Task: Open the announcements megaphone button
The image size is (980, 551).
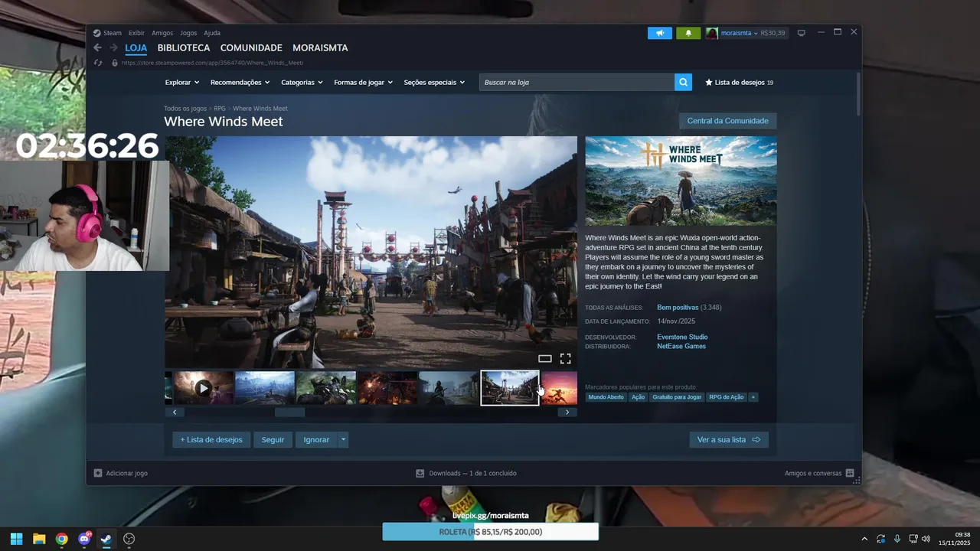Action: pos(659,33)
